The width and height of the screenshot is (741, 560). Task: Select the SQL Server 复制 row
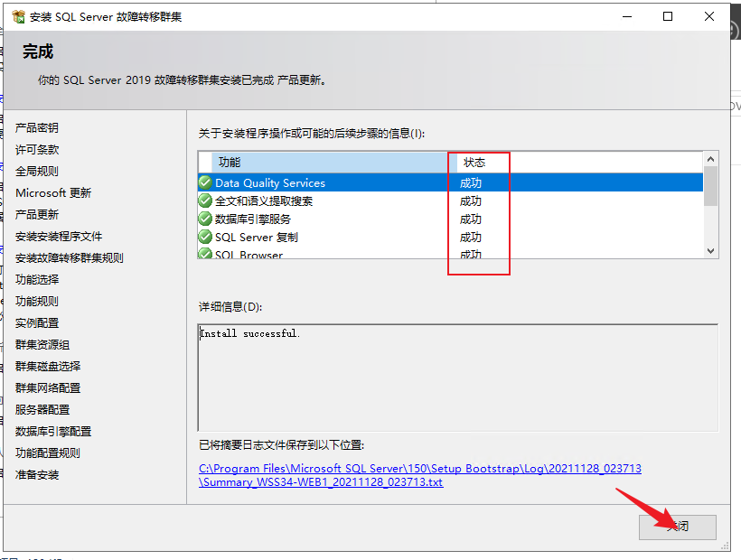pos(450,237)
